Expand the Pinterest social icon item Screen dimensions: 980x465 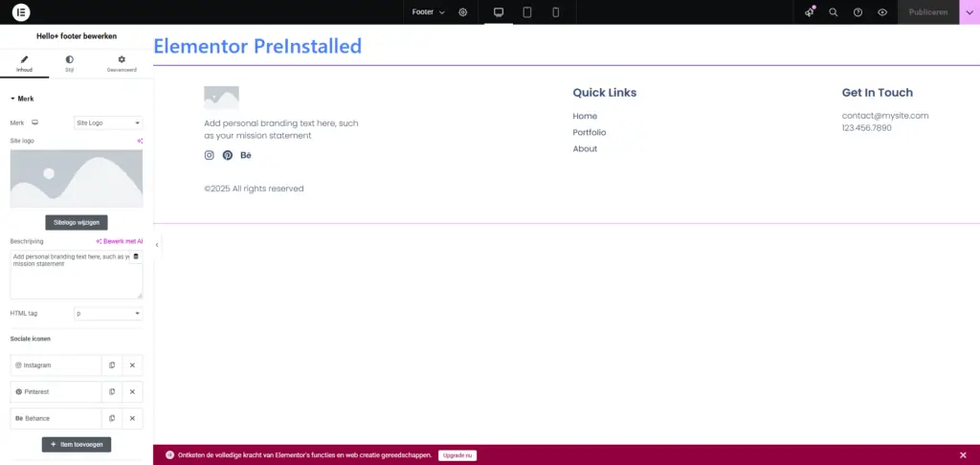click(56, 392)
